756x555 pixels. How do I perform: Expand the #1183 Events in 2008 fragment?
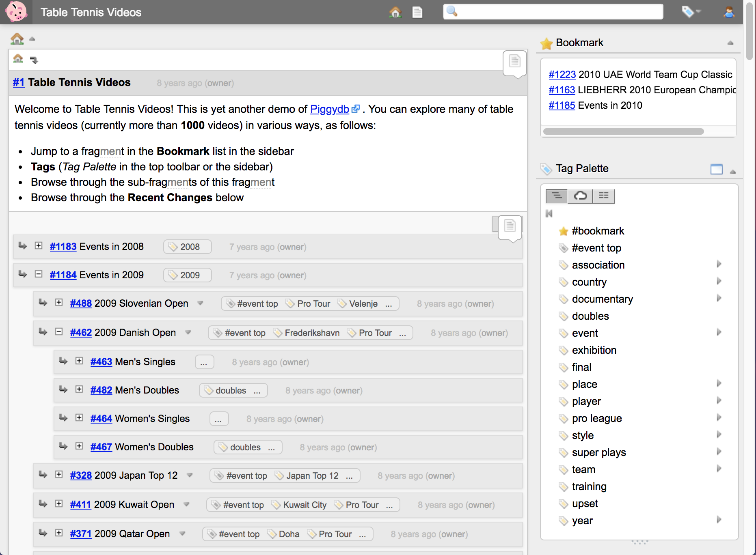pos(39,246)
